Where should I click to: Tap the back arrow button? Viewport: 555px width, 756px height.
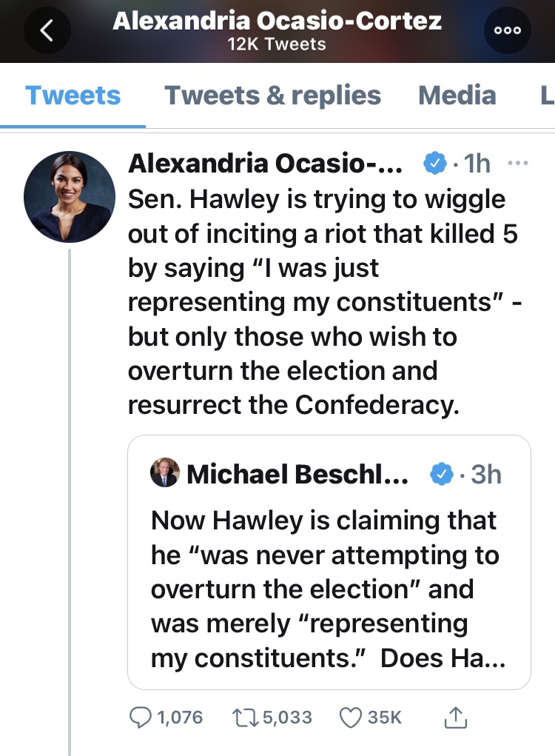point(48,30)
